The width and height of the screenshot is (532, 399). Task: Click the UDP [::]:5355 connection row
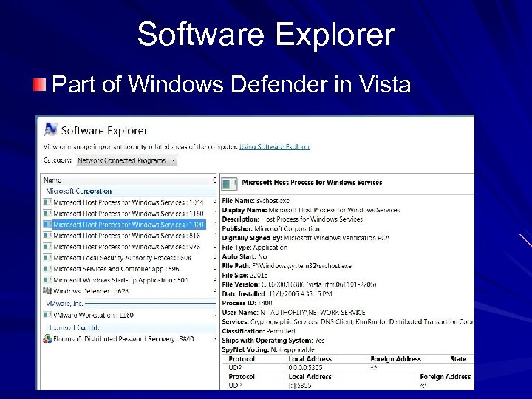pos(348,386)
